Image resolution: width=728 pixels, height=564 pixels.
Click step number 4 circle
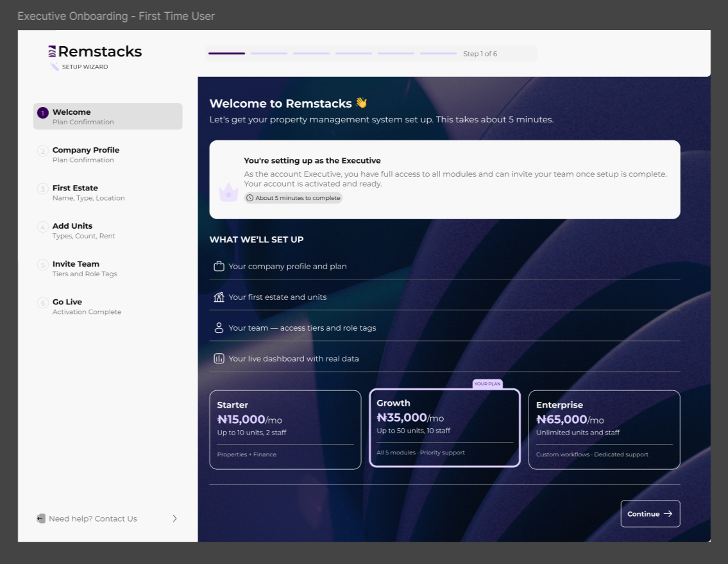(43, 227)
